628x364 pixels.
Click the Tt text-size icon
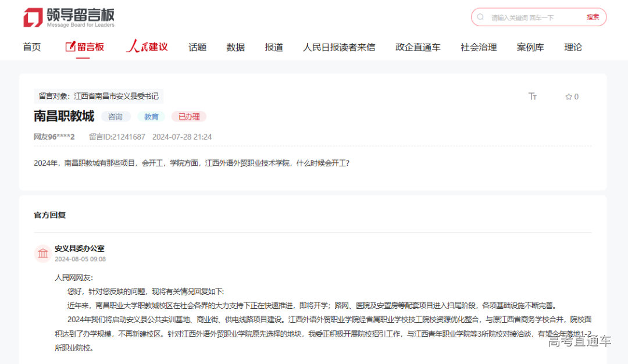(533, 97)
